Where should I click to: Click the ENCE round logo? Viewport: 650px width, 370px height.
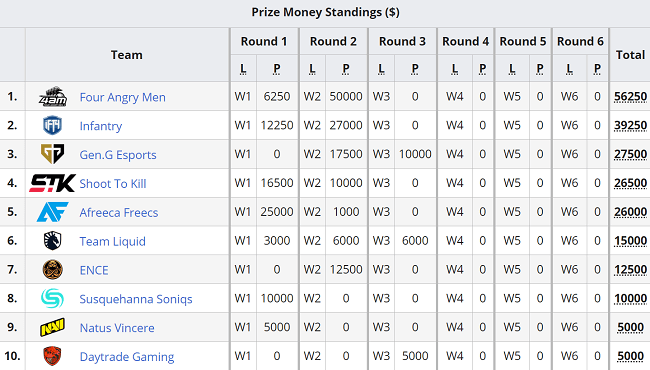tap(53, 270)
